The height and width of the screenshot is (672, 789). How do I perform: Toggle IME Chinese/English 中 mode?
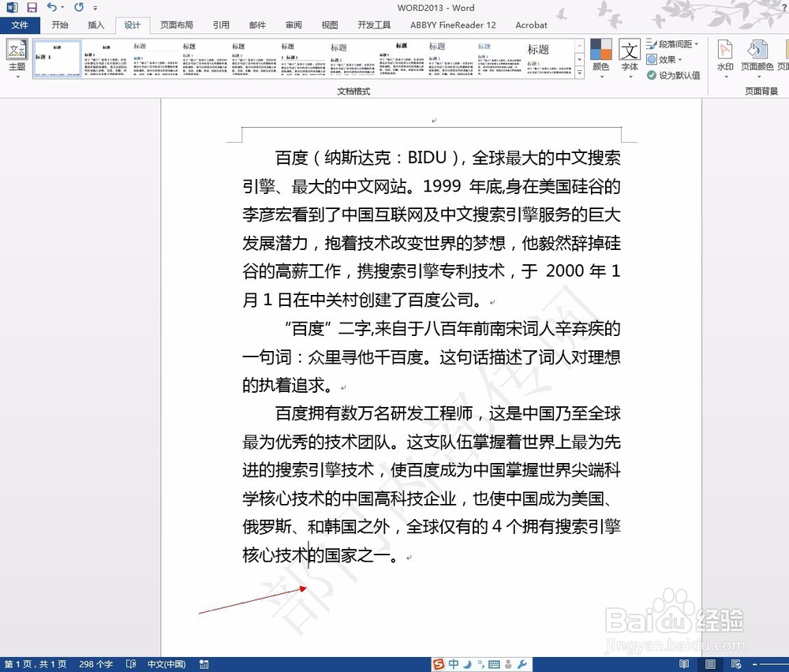coord(454,664)
